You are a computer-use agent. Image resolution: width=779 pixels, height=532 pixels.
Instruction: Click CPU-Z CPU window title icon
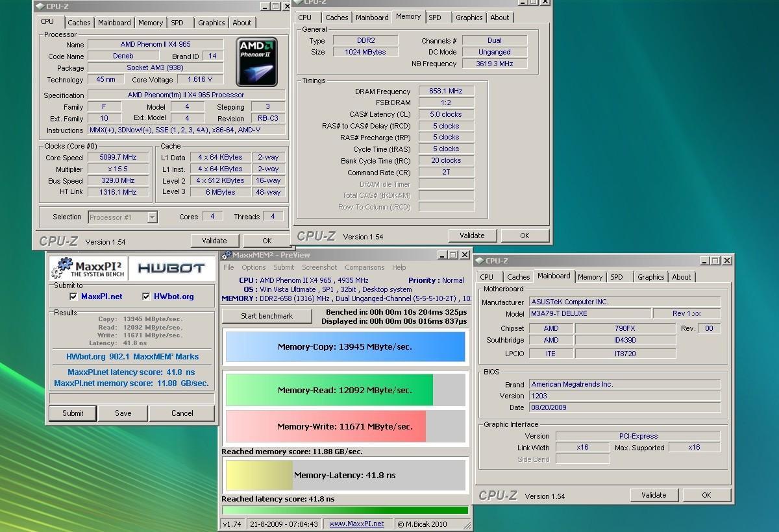point(39,6)
